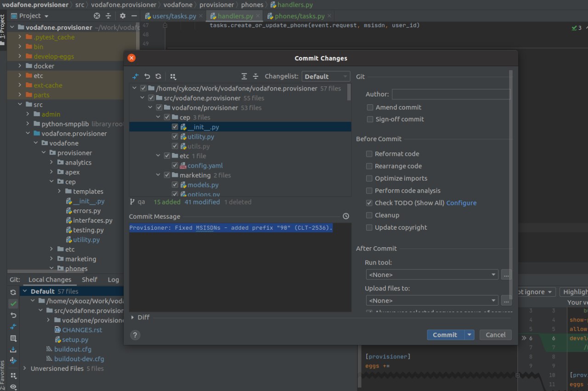
Task: Open the Local Changes tab
Action: tap(50, 279)
